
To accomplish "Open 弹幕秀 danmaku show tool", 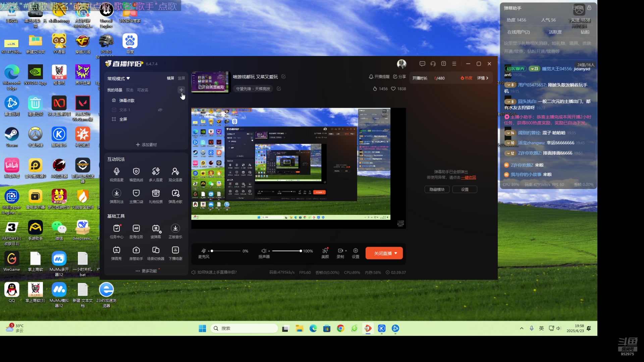I will (x=116, y=253).
